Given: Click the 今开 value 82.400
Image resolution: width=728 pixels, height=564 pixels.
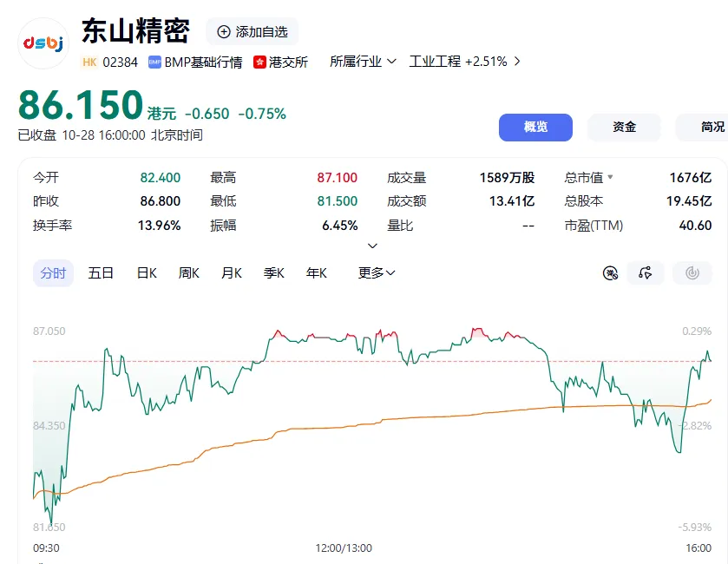Looking at the screenshot, I should click(x=161, y=177).
